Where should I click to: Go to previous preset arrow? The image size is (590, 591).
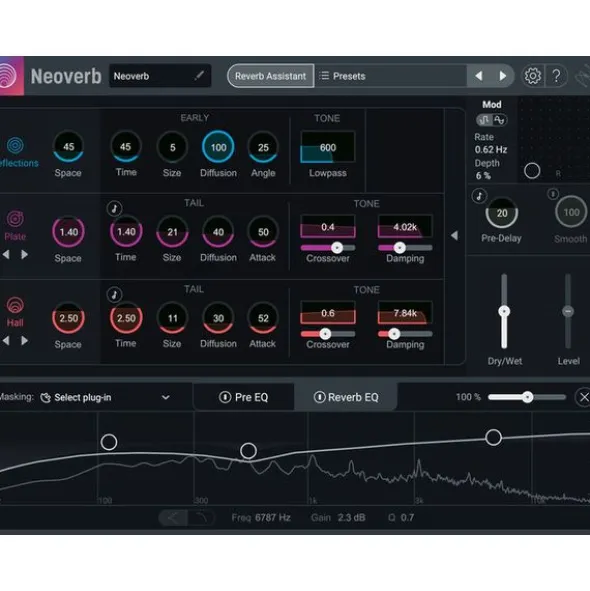point(479,76)
